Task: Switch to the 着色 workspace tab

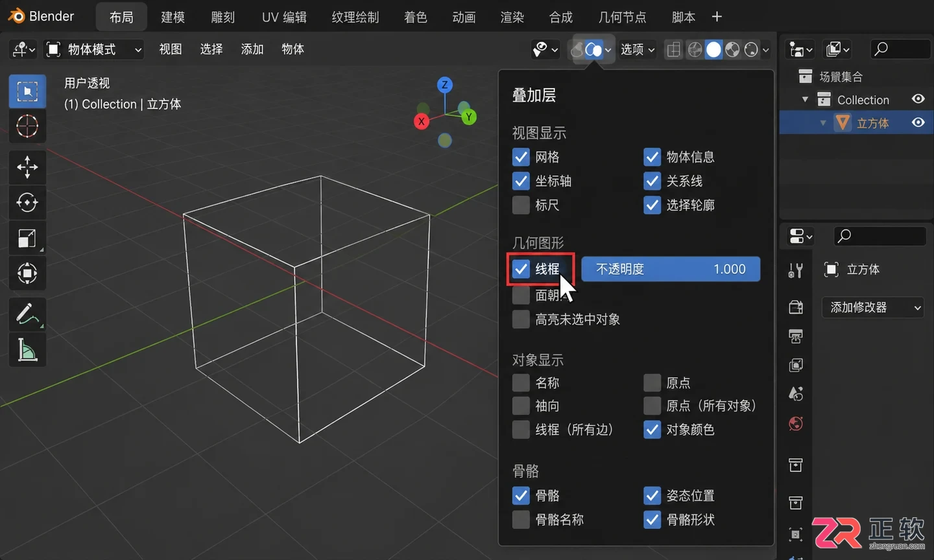Action: tap(415, 17)
